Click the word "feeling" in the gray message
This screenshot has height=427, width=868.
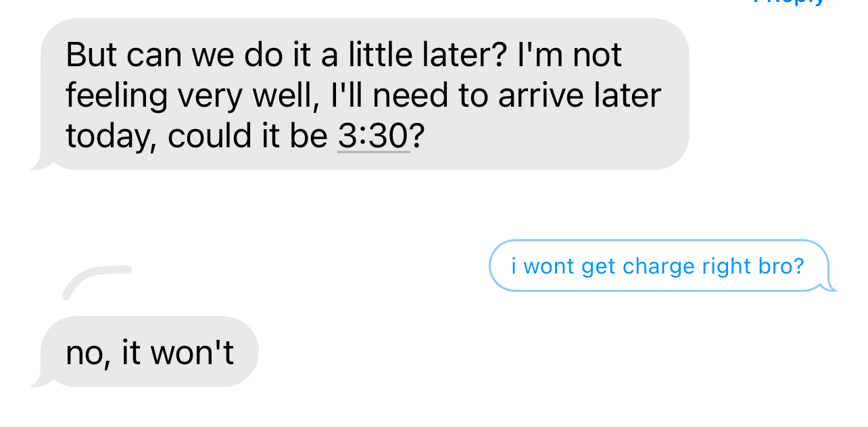tap(116, 96)
